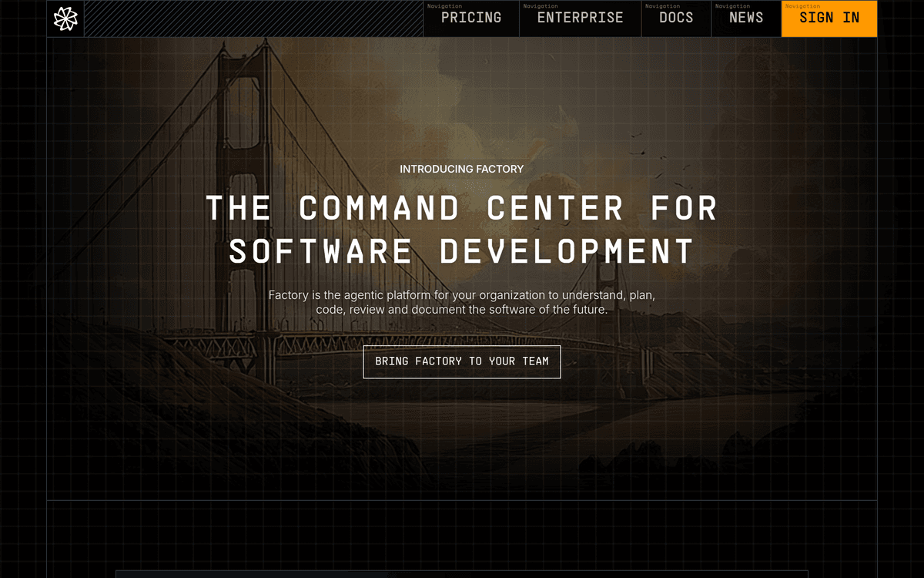Click the small Navigation label above Pricing
The height and width of the screenshot is (578, 924).
click(444, 6)
